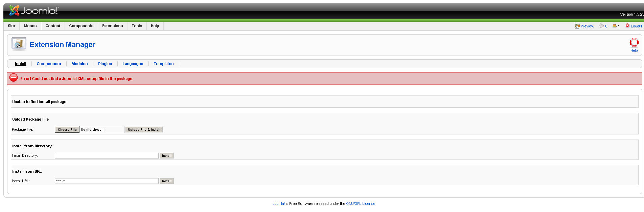Switch to the Modules tab

click(x=79, y=64)
